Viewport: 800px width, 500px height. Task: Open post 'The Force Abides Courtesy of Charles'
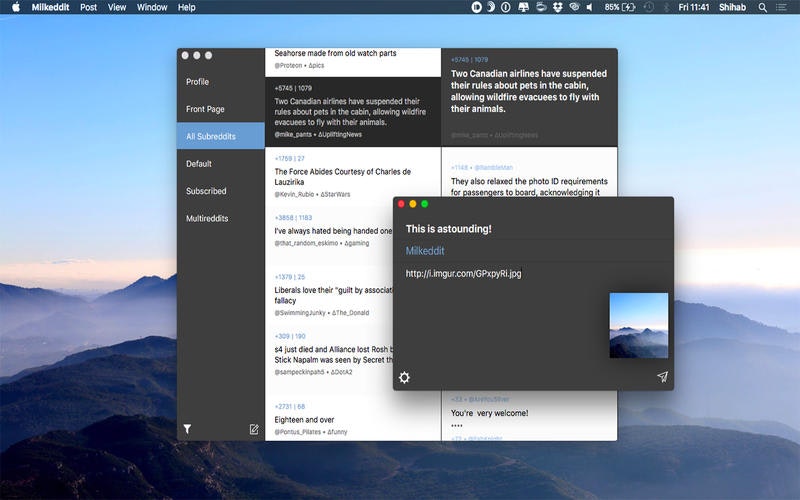342,177
